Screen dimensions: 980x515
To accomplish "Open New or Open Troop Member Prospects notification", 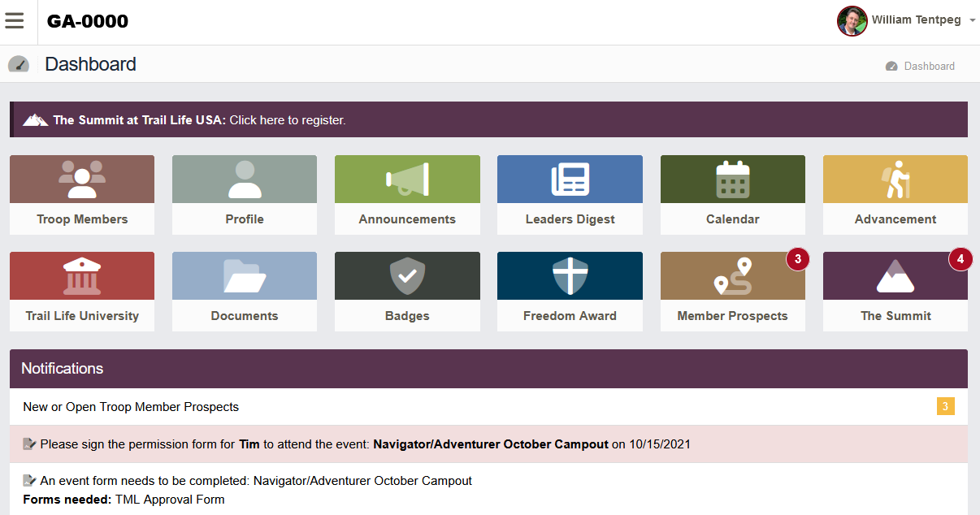I will (x=488, y=407).
